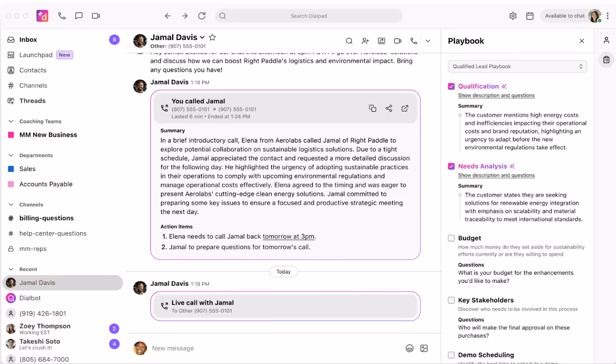Show description under Qualification
The image size is (616, 364).
pyautogui.click(x=496, y=95)
